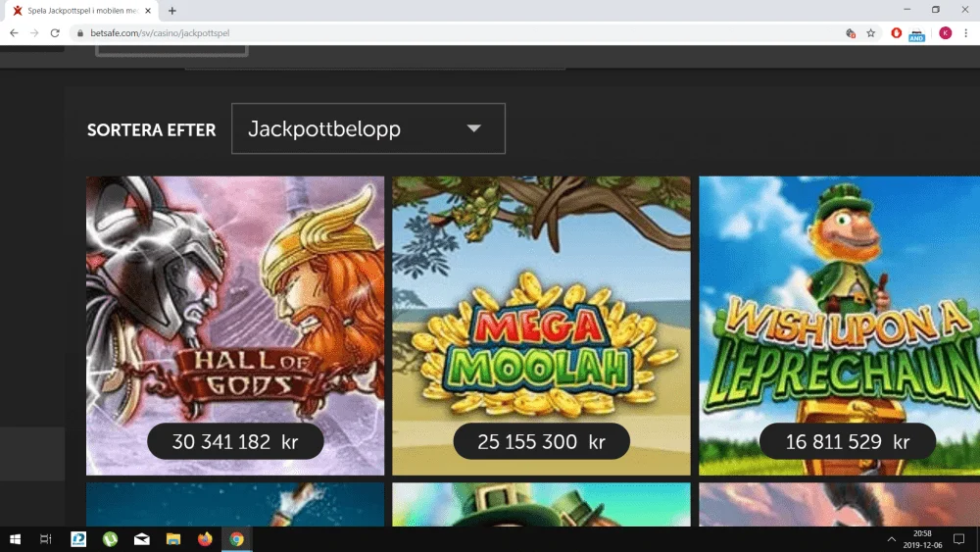This screenshot has width=980, height=552.
Task: Open the Mega Moolah game thumbnail
Action: [x=541, y=326]
